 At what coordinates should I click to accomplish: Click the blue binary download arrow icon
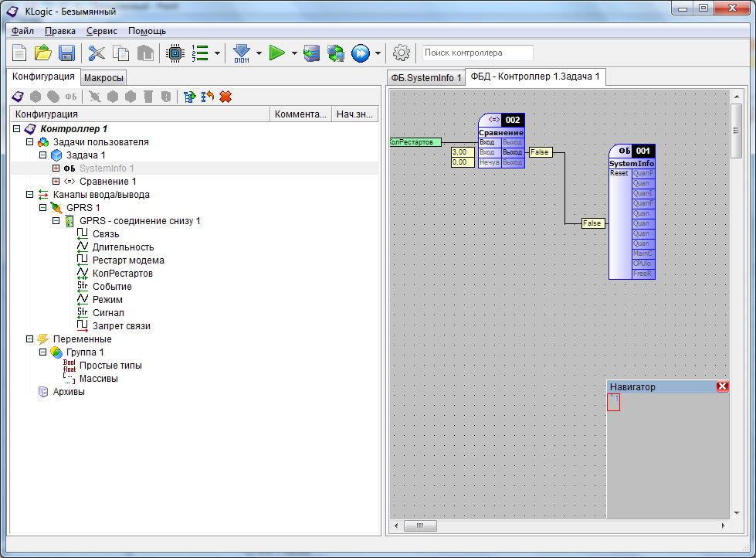[x=242, y=53]
